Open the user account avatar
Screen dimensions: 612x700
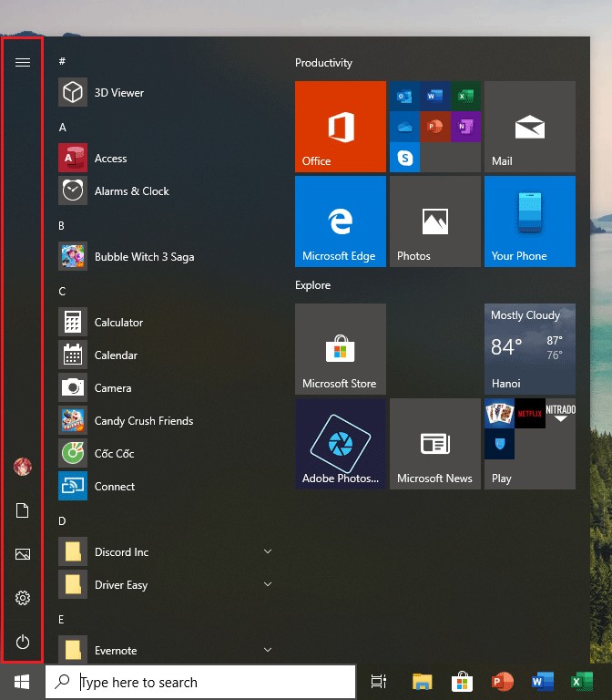pyautogui.click(x=22, y=467)
